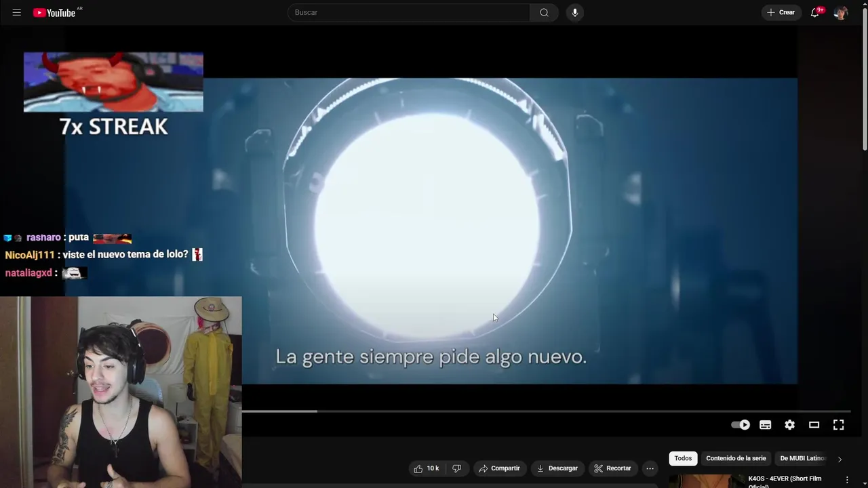Viewport: 868px width, 488px height.
Task: Click the Compartir share button
Action: (x=499, y=468)
